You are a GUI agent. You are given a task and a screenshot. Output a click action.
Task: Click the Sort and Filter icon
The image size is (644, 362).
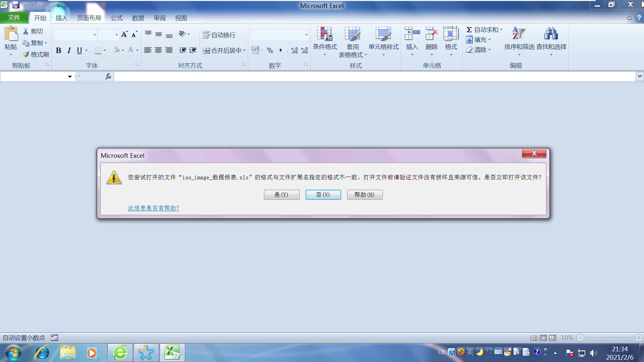point(519,33)
